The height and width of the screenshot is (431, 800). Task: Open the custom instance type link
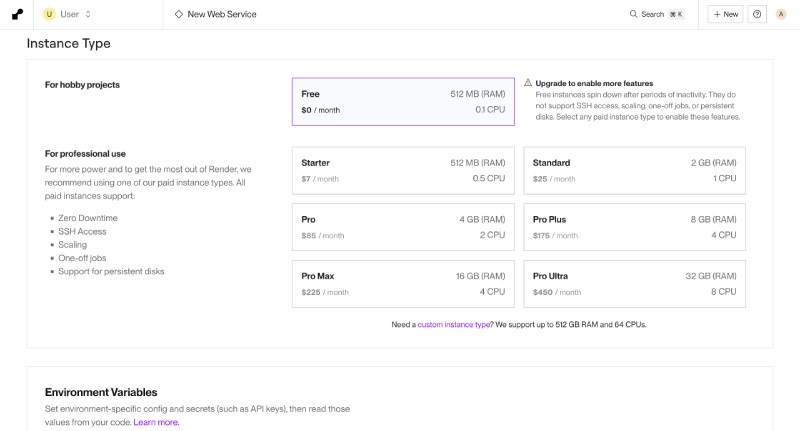click(454, 325)
